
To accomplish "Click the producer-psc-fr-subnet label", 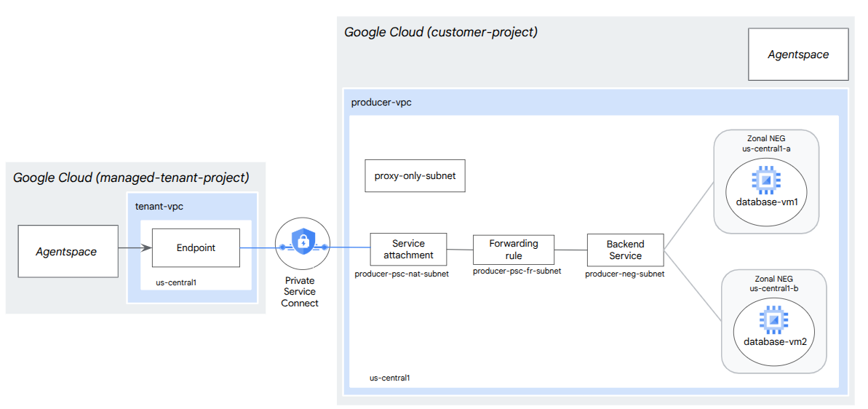I will (517, 271).
